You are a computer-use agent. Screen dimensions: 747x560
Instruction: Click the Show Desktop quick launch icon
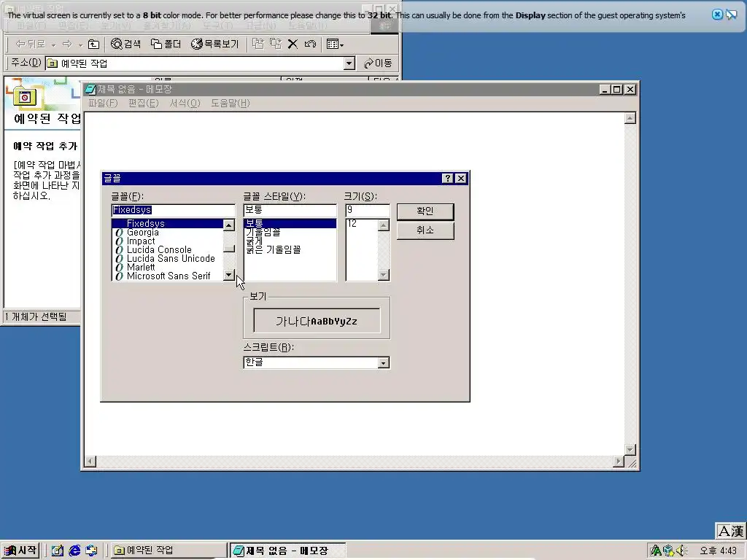pos(57,551)
